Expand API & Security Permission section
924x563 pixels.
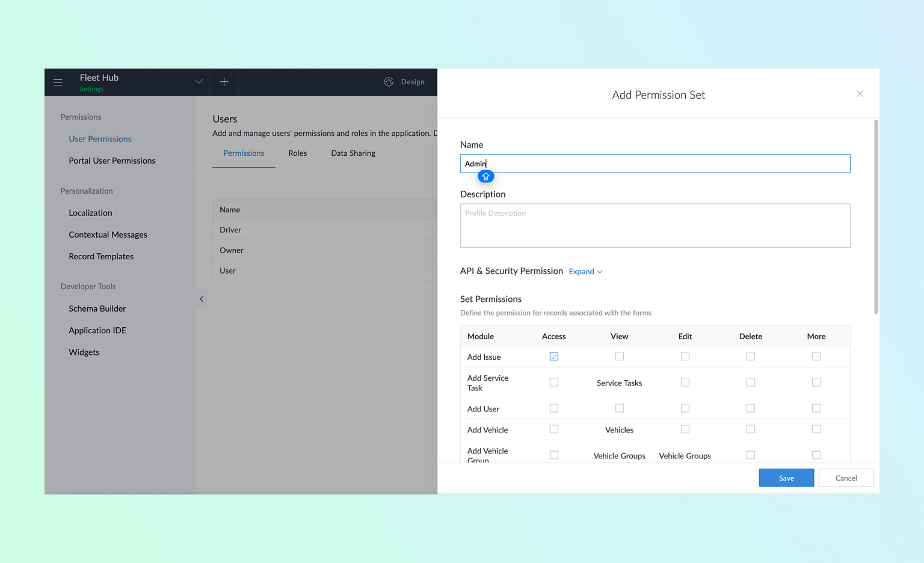(x=585, y=272)
